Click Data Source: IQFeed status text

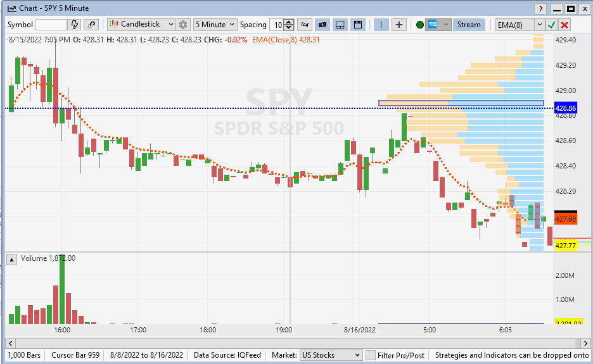pos(227,355)
